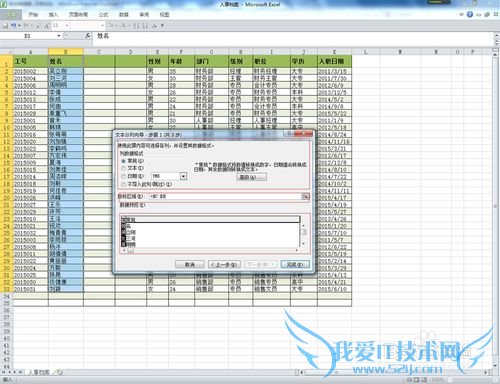Click the Sort Descending toolbar icon
This screenshot has height=384, width=500.
pyautogui.click(x=145, y=26)
